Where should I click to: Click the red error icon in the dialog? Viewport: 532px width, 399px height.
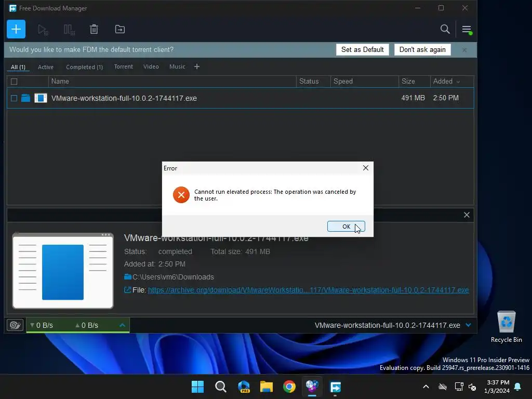tap(181, 195)
